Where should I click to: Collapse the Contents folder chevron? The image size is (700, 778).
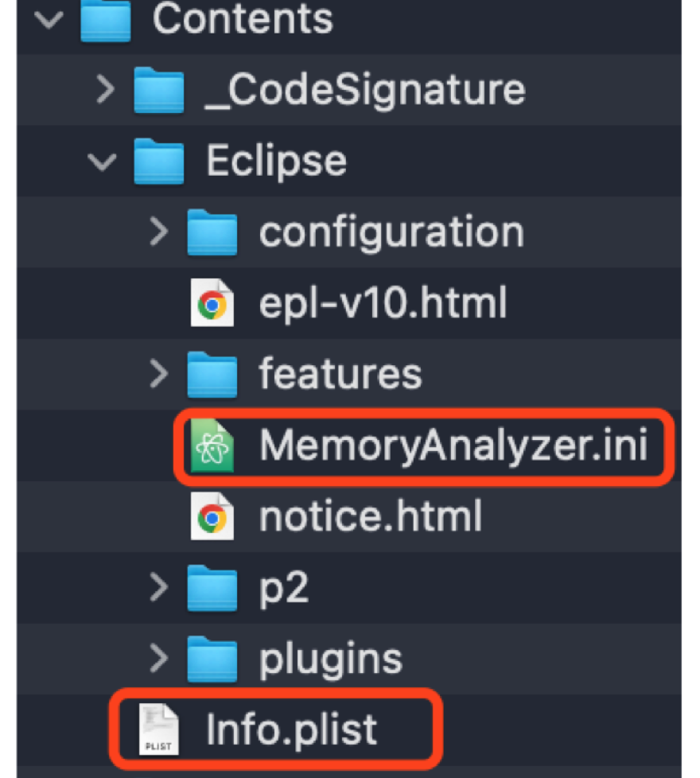pyautogui.click(x=49, y=20)
